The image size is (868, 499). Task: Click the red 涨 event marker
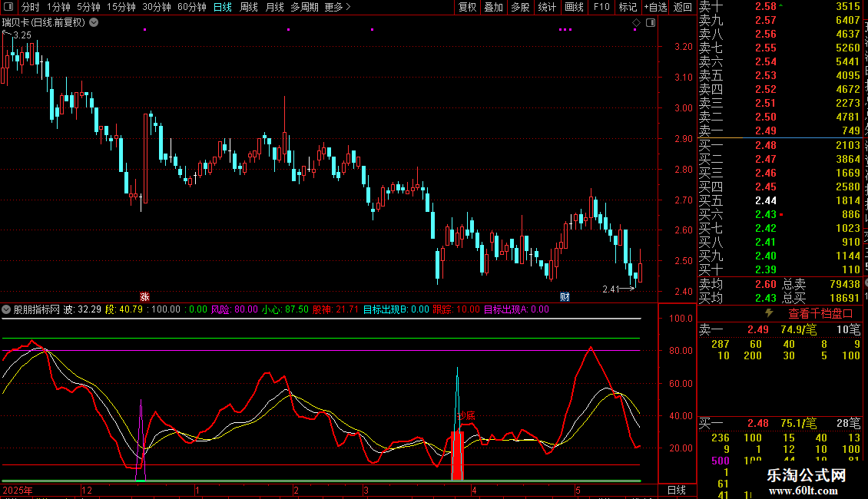pyautogui.click(x=144, y=297)
